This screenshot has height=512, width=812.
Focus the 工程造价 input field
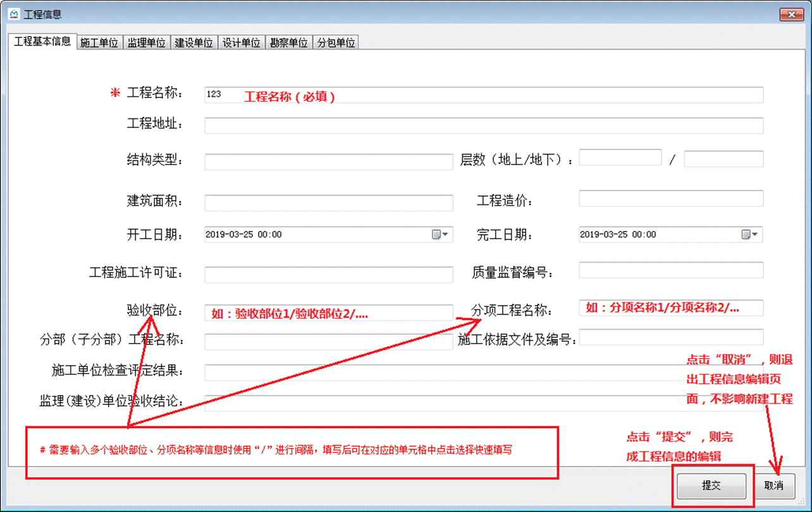(672, 198)
